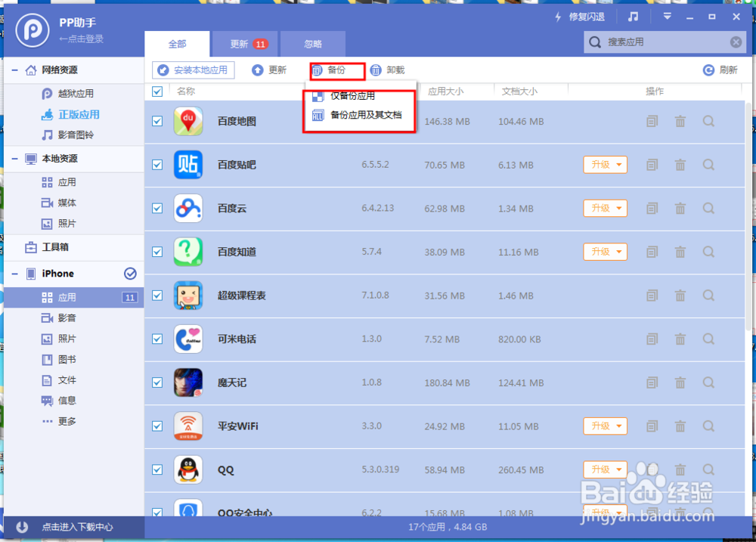Toggle the select-all checkbox in header
This screenshot has height=542, width=756.
coord(157,91)
